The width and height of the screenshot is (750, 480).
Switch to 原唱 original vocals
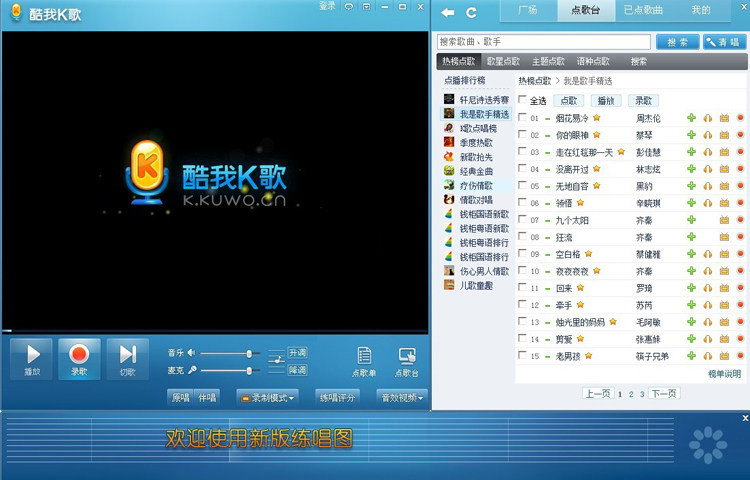click(x=181, y=398)
